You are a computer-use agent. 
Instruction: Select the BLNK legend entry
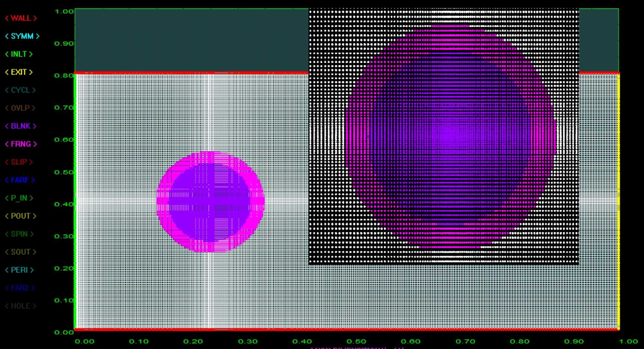tap(21, 126)
